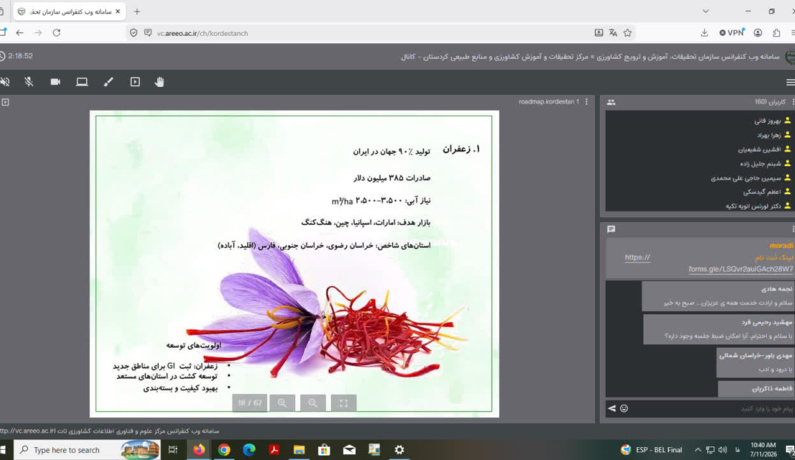Click the slide page counter 18 / 67
Viewport: 795px width, 460px height.
(x=249, y=403)
